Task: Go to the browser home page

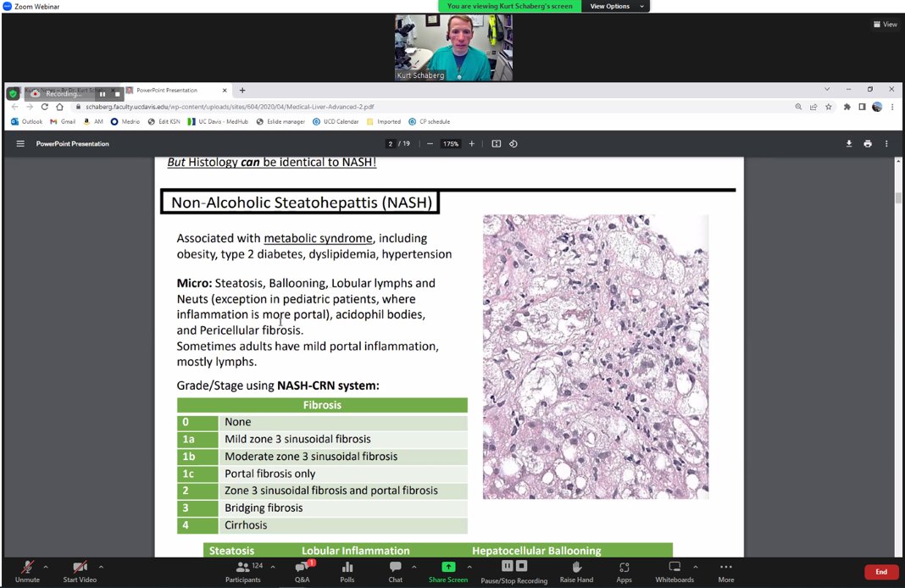Action: pyautogui.click(x=59, y=107)
